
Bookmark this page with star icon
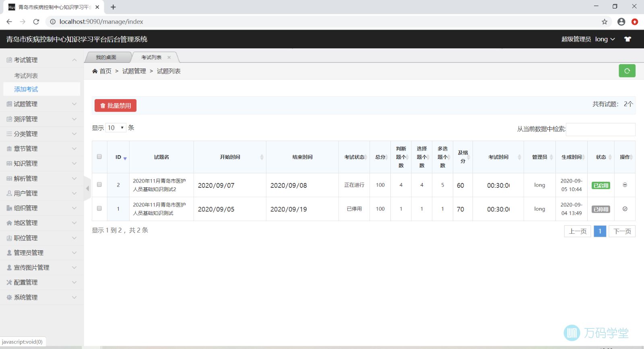click(x=605, y=22)
